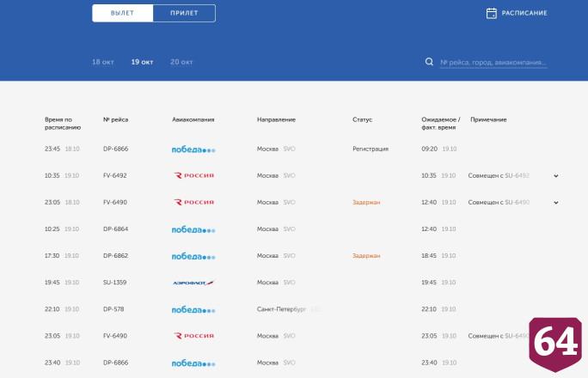The image size is (588, 378).
Task: Click flight number DP-578
Action: (x=113, y=309)
